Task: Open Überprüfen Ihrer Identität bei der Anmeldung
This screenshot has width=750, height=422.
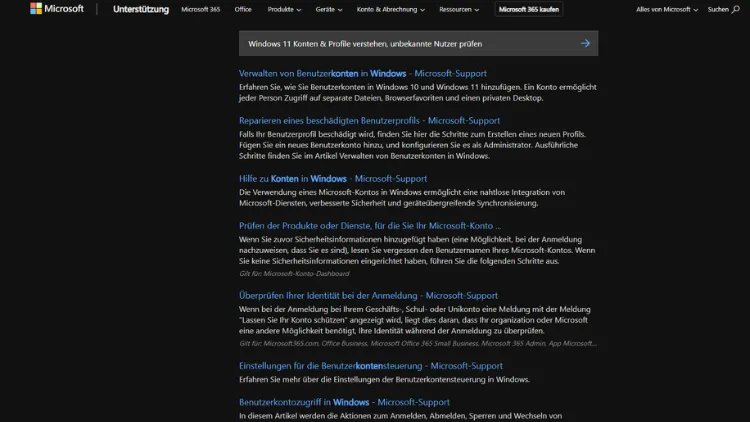Action: (368, 296)
